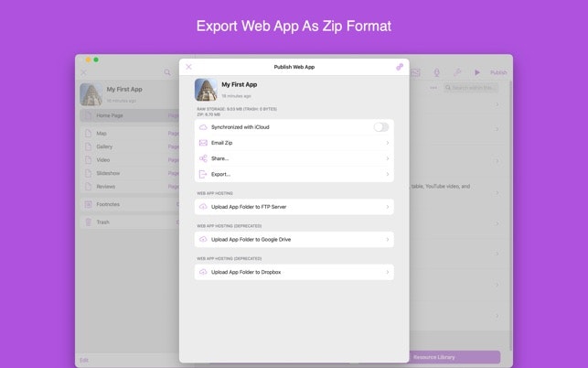Select the Gallery page in sidebar
The height and width of the screenshot is (368, 588).
(129, 146)
